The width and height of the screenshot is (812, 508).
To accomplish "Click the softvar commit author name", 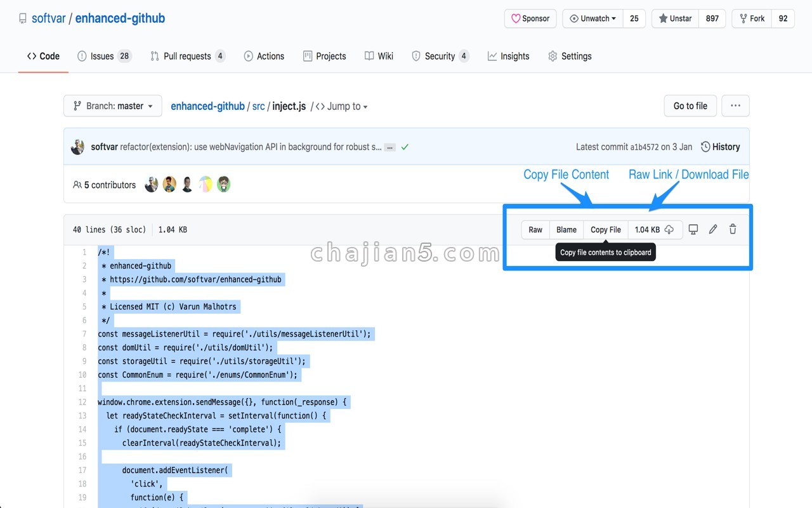I will click(104, 147).
